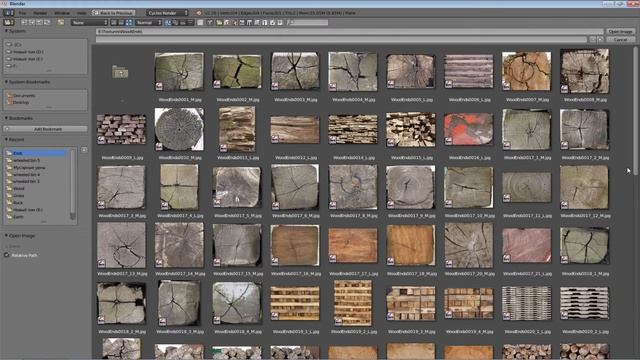Select WoodEnds0001_M.jpg thumbnail
Image resolution: width=640 pixels, height=360 pixels.
coord(179,71)
